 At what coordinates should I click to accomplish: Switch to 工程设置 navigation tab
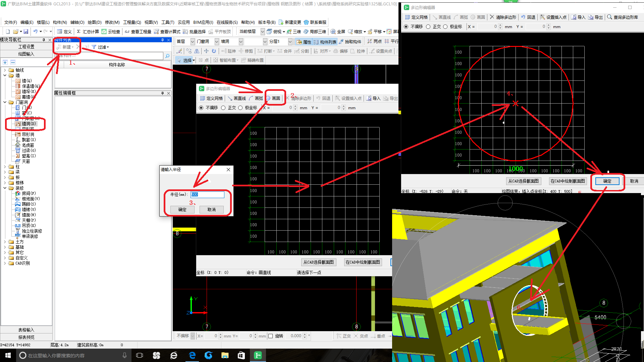click(x=26, y=47)
